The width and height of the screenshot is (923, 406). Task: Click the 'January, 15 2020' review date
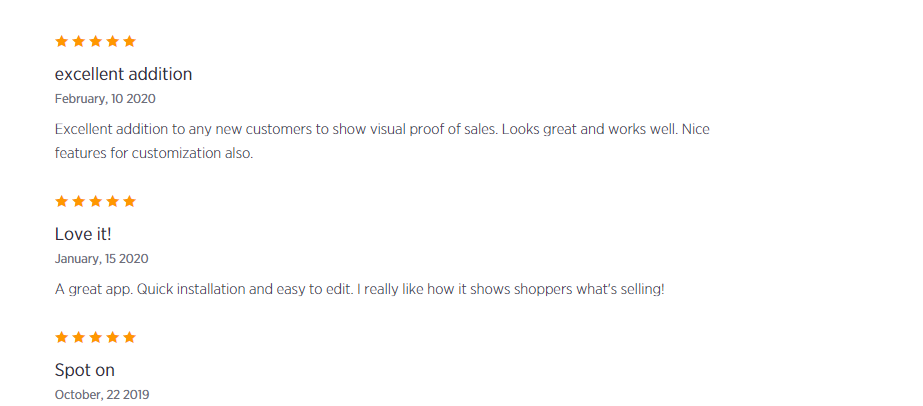point(101,259)
